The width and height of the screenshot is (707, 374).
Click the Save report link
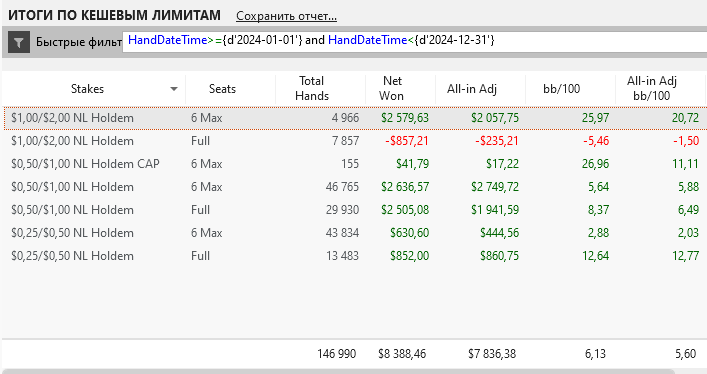[x=286, y=16]
